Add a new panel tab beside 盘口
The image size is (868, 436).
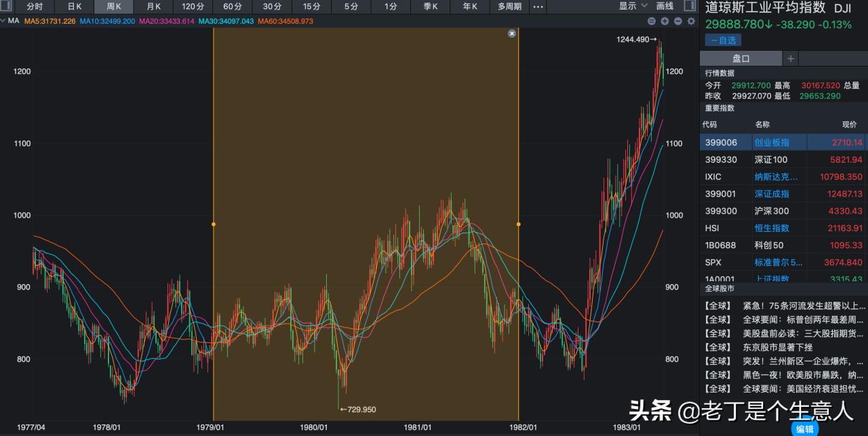pos(790,59)
